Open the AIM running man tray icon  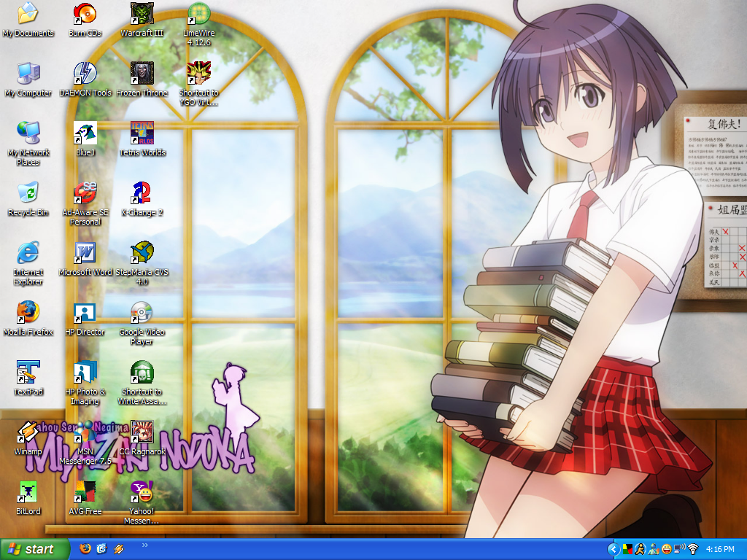640,550
